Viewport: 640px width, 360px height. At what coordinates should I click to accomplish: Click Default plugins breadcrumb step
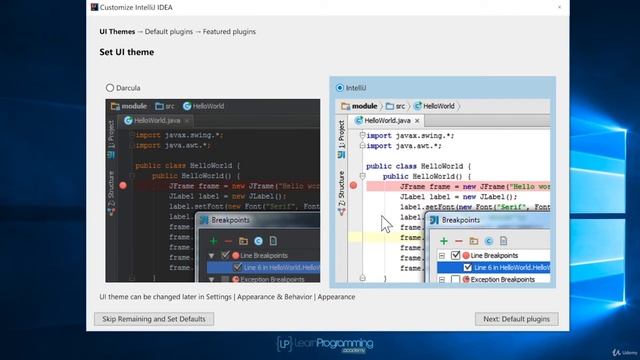pyautogui.click(x=169, y=31)
